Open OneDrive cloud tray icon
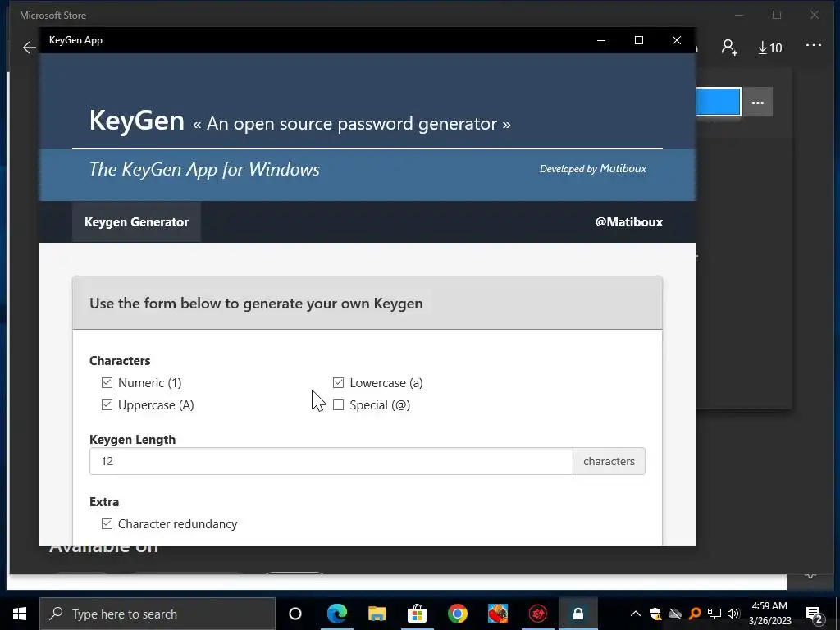The height and width of the screenshot is (630, 840). (675, 614)
